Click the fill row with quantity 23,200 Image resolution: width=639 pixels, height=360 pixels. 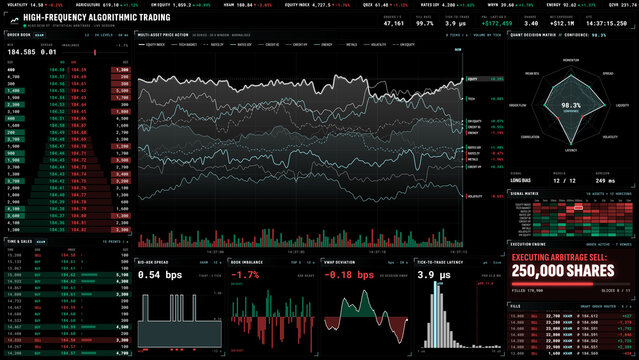click(x=571, y=322)
